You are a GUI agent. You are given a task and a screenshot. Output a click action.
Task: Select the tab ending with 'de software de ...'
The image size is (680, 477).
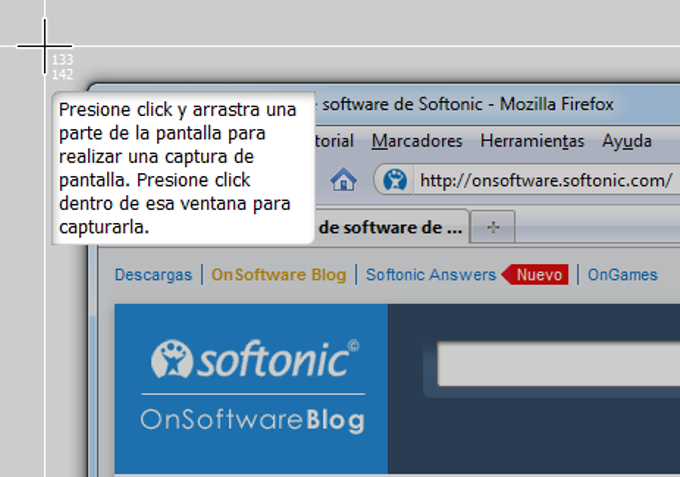[390, 227]
